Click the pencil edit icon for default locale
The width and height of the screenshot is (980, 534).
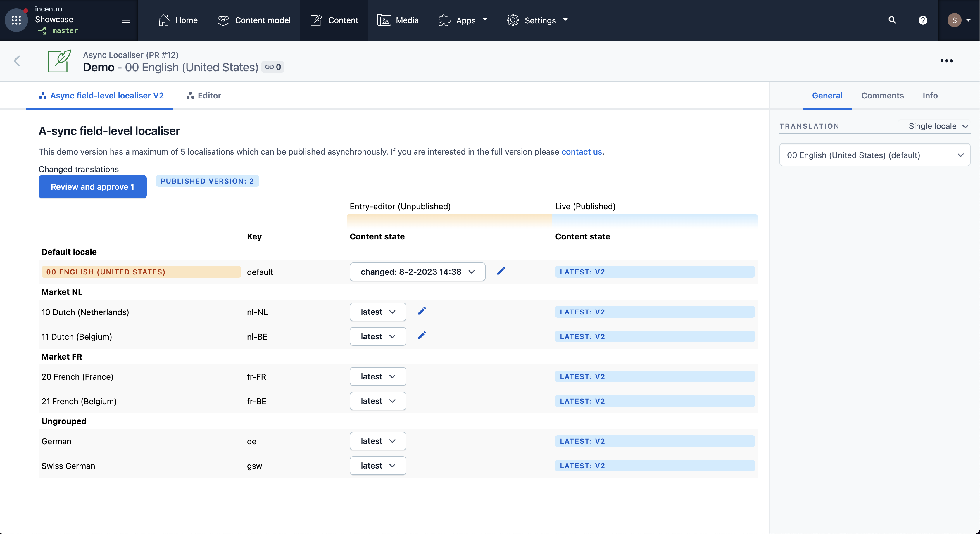[501, 270]
